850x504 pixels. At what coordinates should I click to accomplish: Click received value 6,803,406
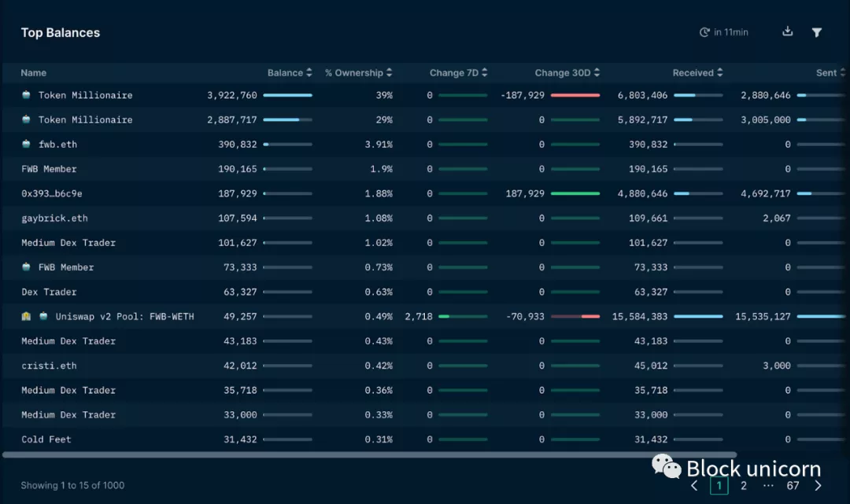pyautogui.click(x=642, y=94)
